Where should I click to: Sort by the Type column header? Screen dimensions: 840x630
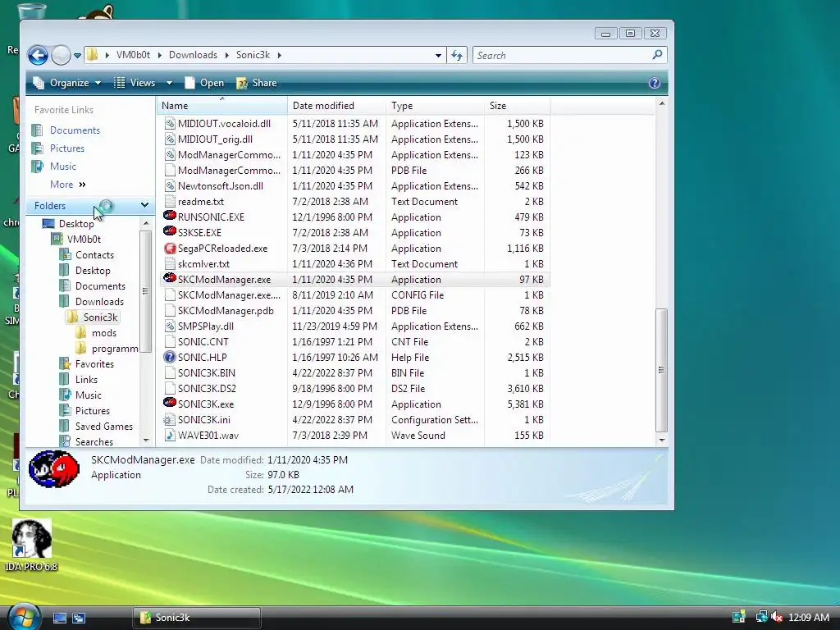[x=435, y=106]
